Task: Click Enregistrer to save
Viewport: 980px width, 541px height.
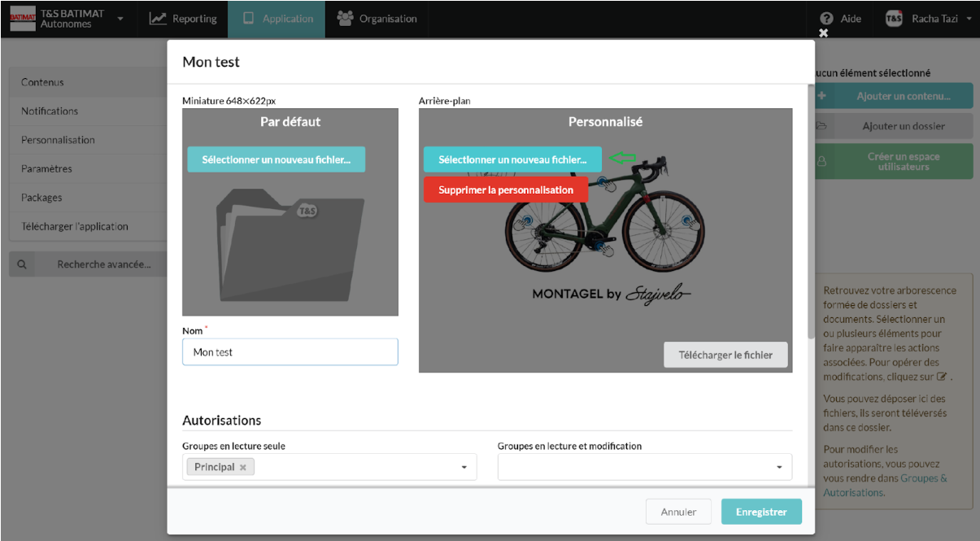Action: 761,512
